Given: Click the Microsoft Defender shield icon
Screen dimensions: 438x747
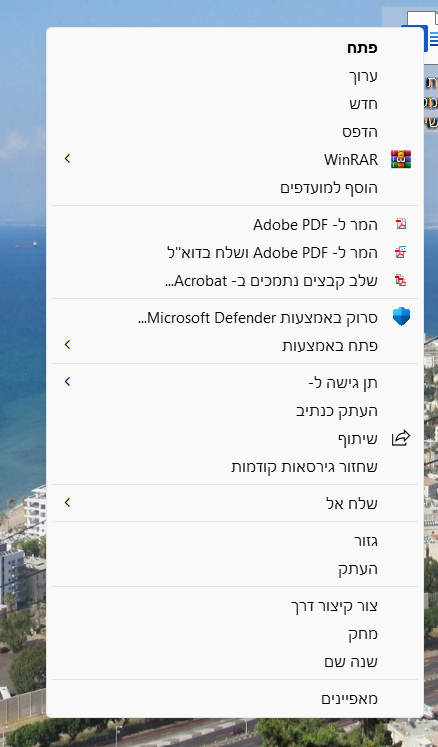Looking at the screenshot, I should coord(401,316).
